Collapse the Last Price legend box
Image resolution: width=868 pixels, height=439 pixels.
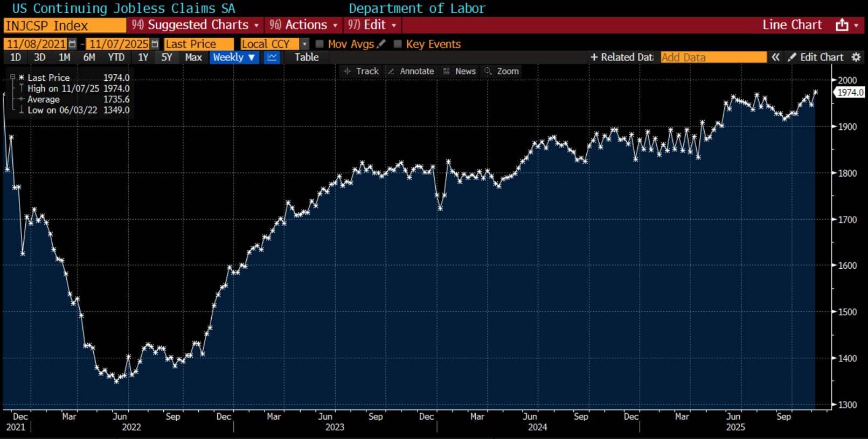click(x=13, y=78)
